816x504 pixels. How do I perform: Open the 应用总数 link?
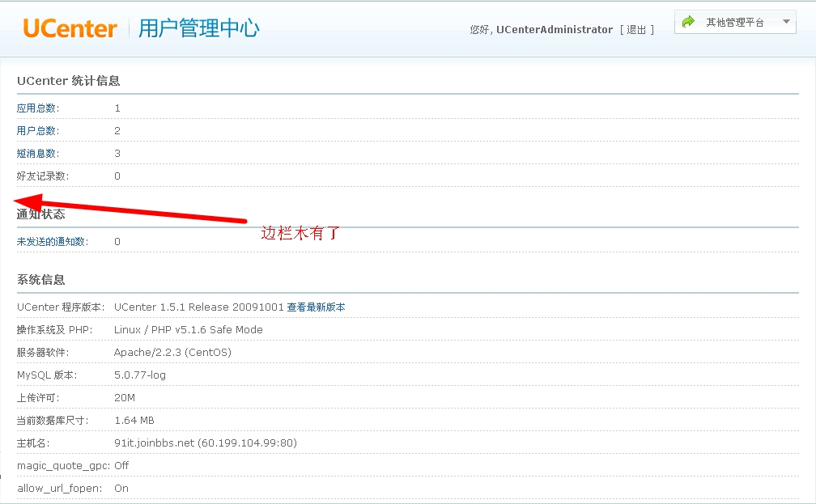coord(38,108)
